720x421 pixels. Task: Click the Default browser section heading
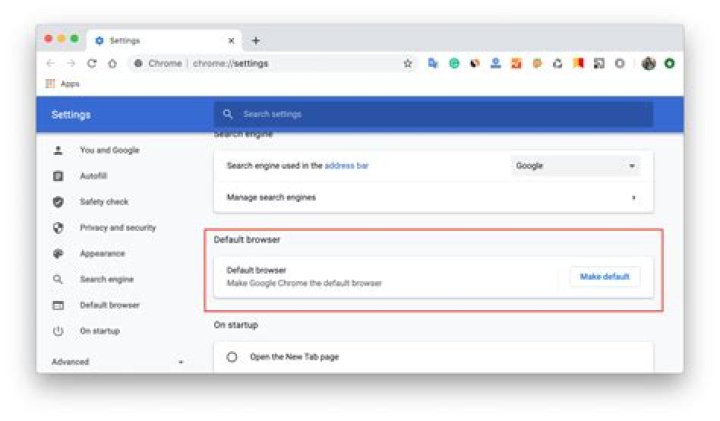[247, 239]
